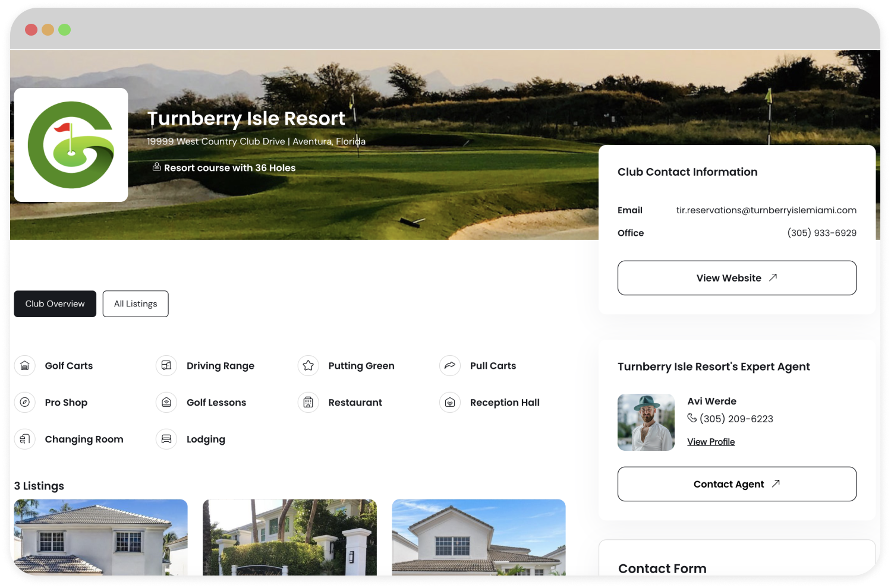The height and width of the screenshot is (588, 891).
Task: Open the second listing photo with gate pillars
Action: tap(289, 538)
